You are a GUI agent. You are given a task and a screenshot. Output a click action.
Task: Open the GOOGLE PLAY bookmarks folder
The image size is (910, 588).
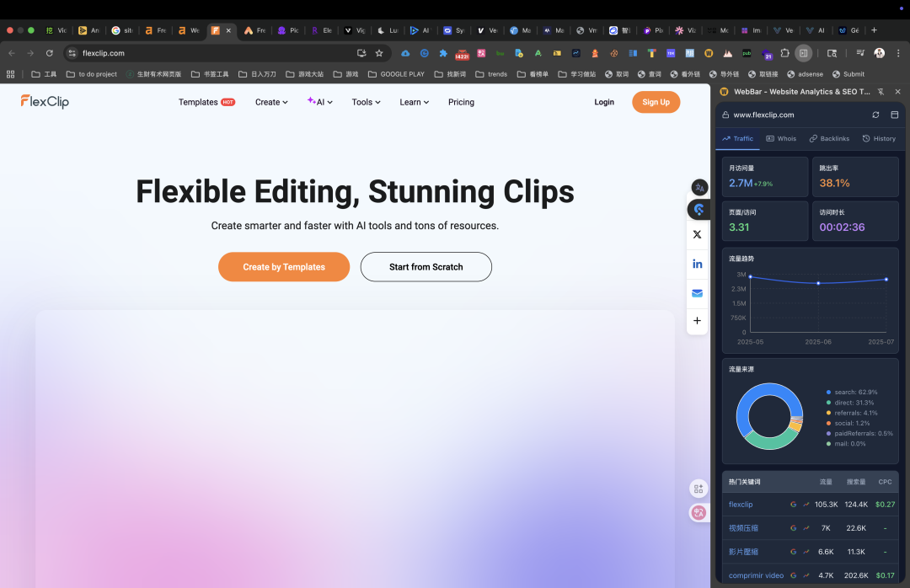[396, 74]
